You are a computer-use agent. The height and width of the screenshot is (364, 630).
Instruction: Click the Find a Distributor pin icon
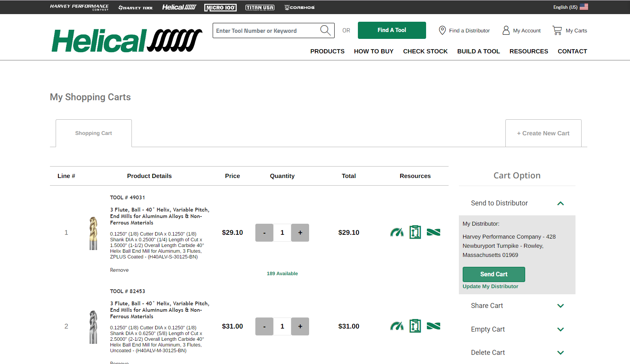(x=442, y=30)
